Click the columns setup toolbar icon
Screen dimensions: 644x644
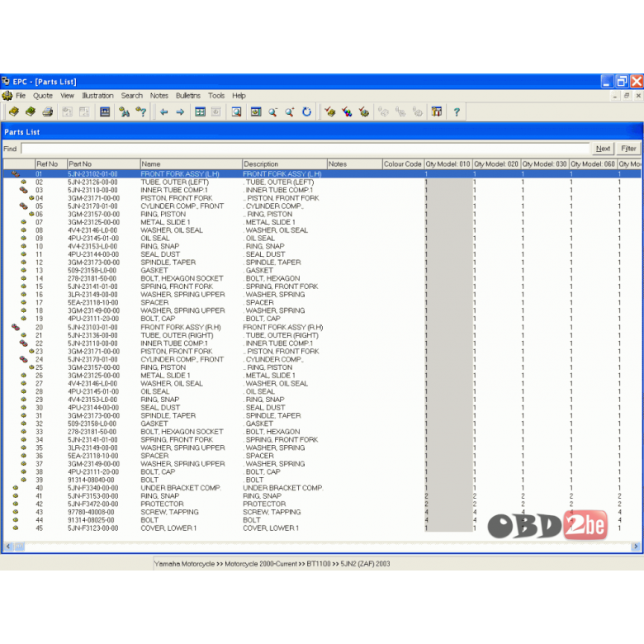point(437,111)
